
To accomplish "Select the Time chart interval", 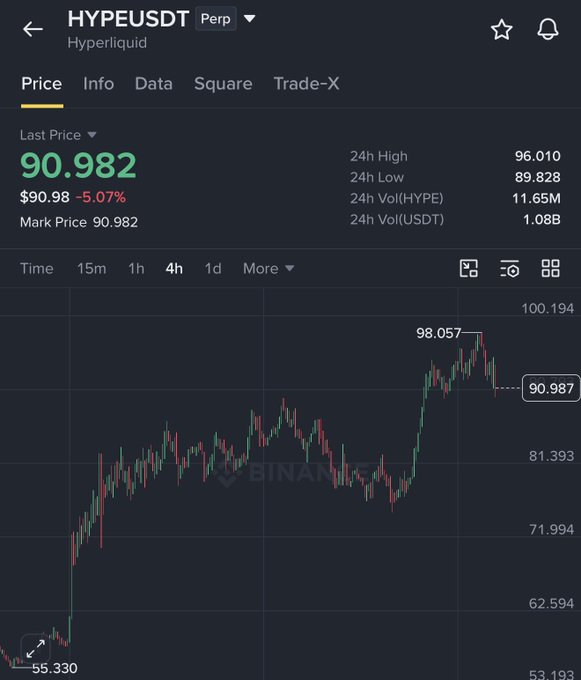I will coord(37,268).
